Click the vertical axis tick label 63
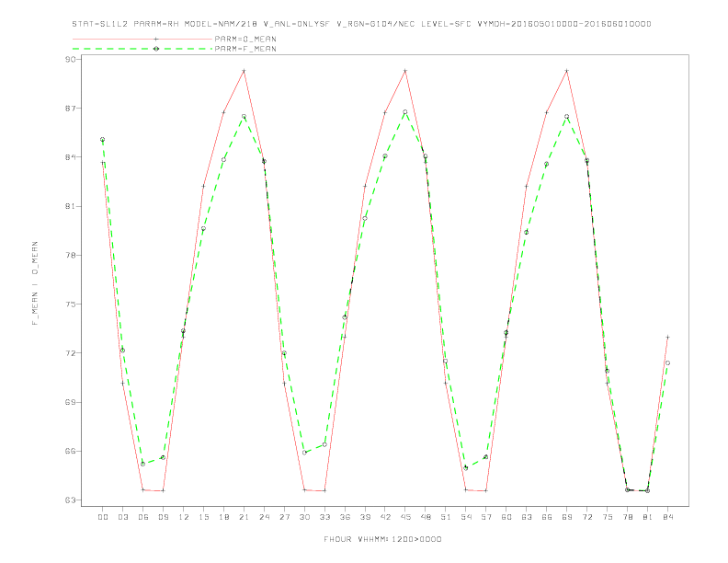 pyautogui.click(x=71, y=500)
